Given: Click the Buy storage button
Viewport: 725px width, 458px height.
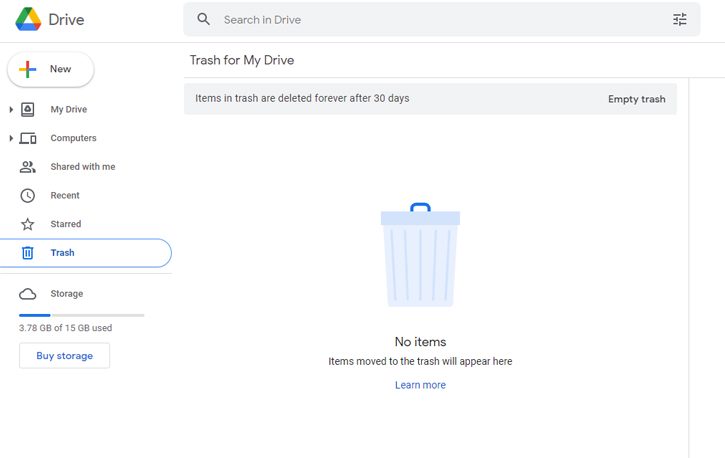Looking at the screenshot, I should click(64, 356).
